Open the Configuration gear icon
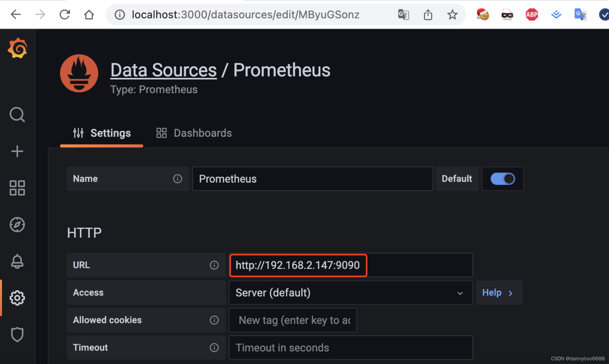 17,298
